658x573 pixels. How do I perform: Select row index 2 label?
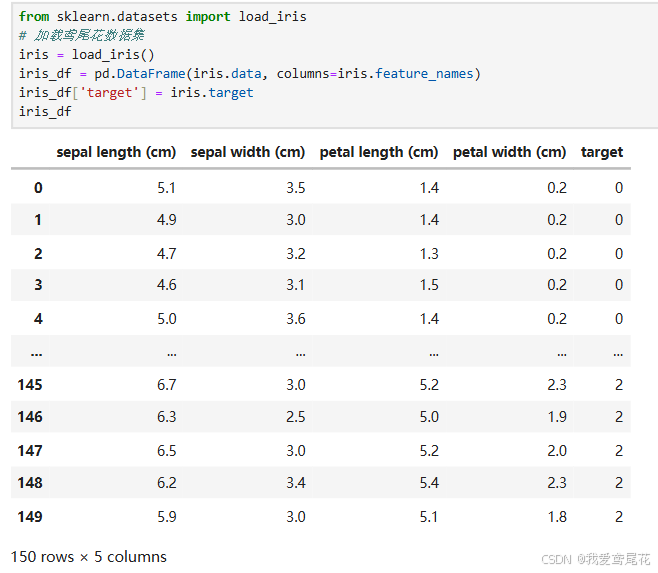point(38,254)
